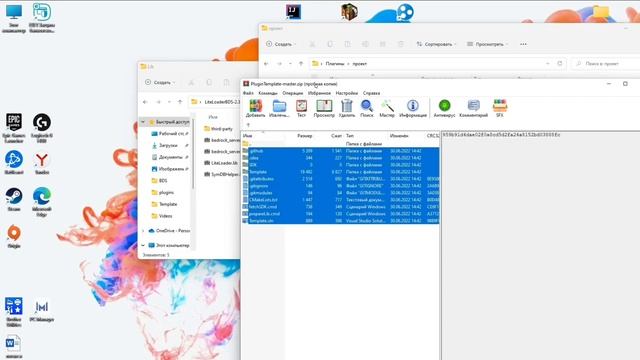
Task: Select the .github folder row in archive
Action: (x=340, y=151)
